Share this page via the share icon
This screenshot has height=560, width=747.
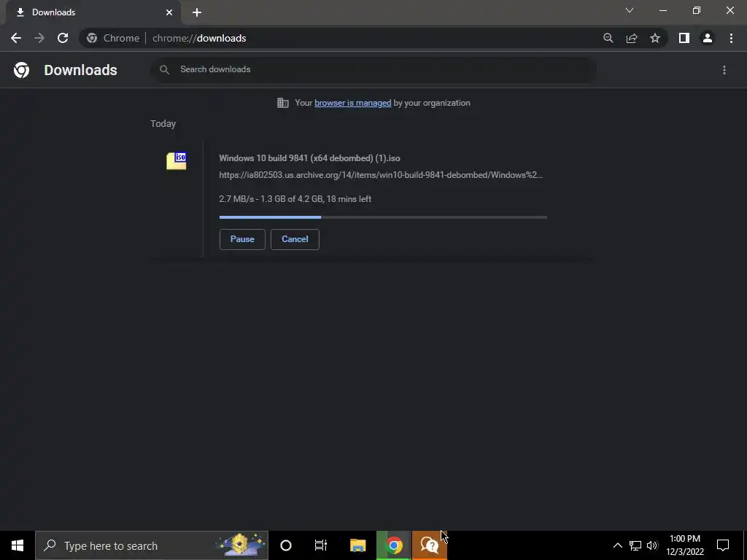(632, 38)
